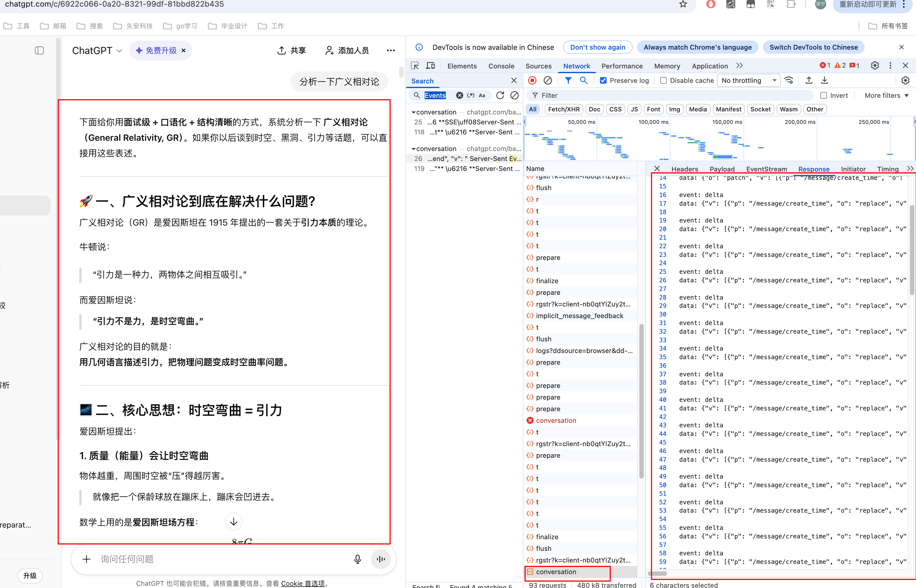
Task: Toggle device toolbar emulation icon
Action: [431, 66]
